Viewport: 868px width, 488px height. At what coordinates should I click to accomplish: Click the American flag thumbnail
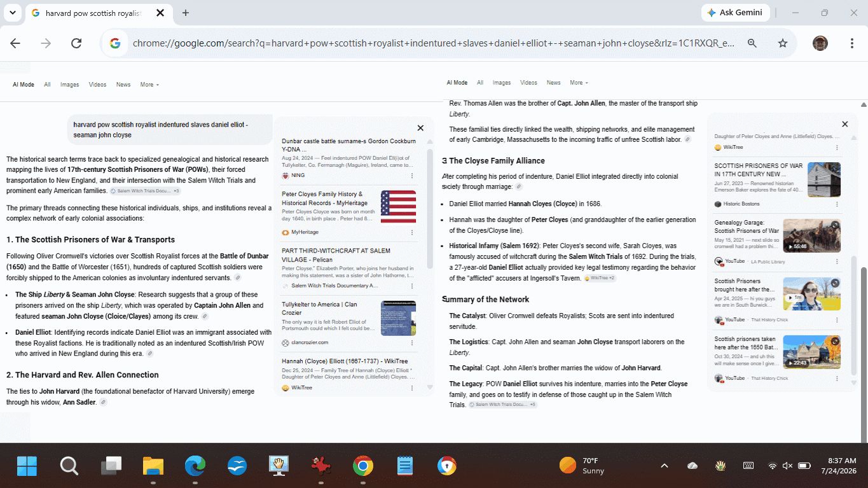point(398,207)
